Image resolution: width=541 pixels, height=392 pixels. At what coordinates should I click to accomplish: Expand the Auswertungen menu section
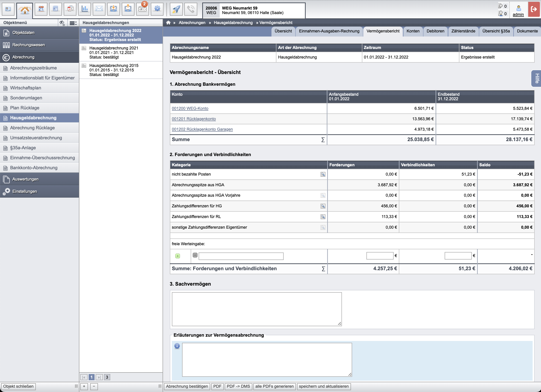[39, 179]
